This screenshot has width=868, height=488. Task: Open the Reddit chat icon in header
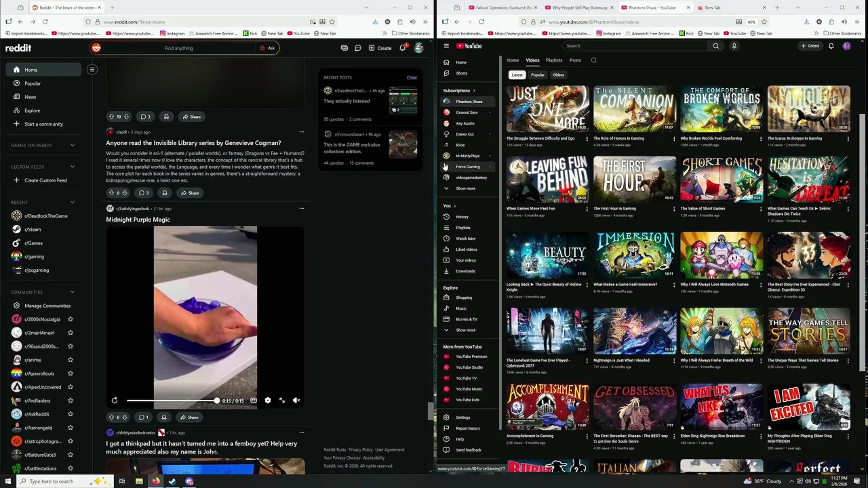(358, 48)
